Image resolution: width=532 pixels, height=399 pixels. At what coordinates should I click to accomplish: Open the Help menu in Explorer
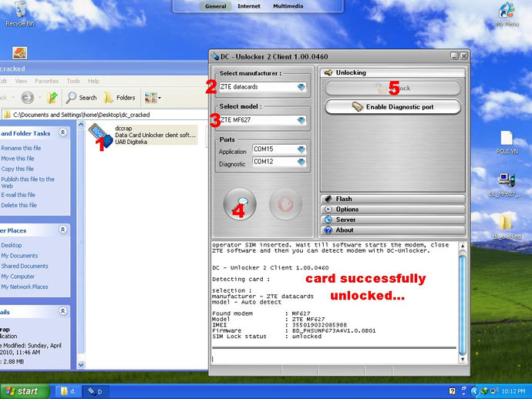(93, 81)
